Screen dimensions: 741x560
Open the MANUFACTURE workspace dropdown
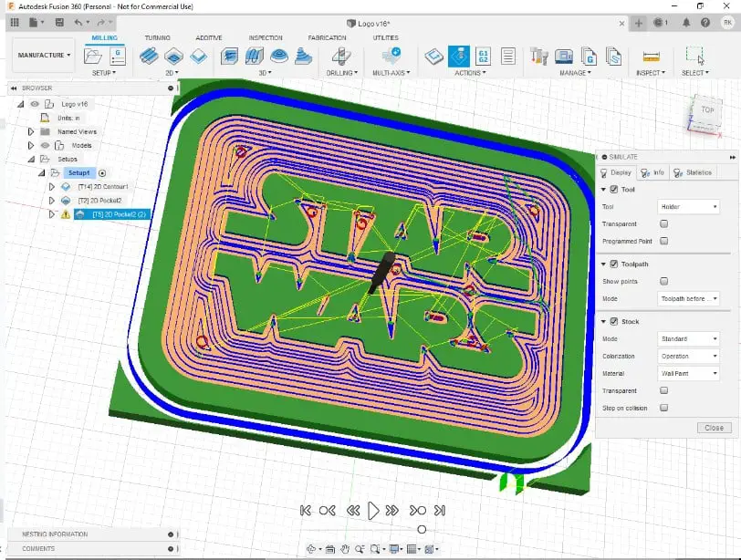point(44,56)
